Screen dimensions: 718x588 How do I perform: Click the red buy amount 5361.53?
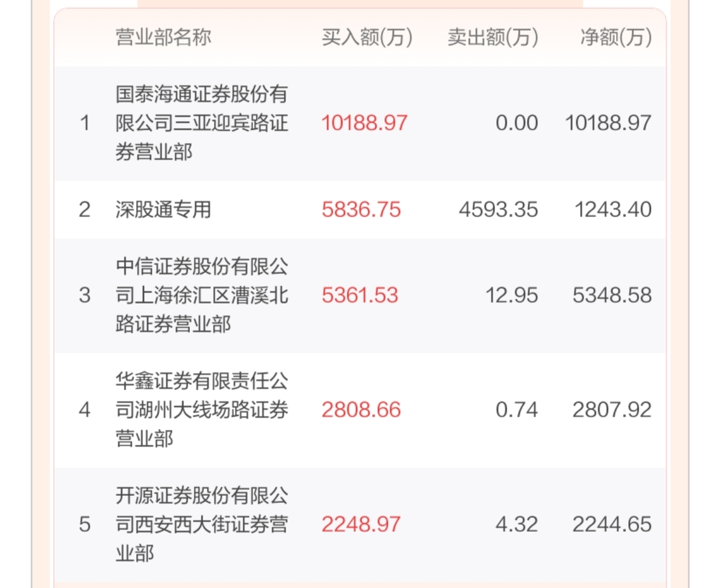[360, 295]
